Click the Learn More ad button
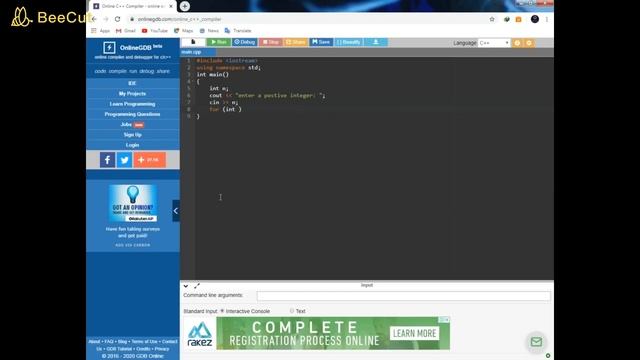 [414, 333]
